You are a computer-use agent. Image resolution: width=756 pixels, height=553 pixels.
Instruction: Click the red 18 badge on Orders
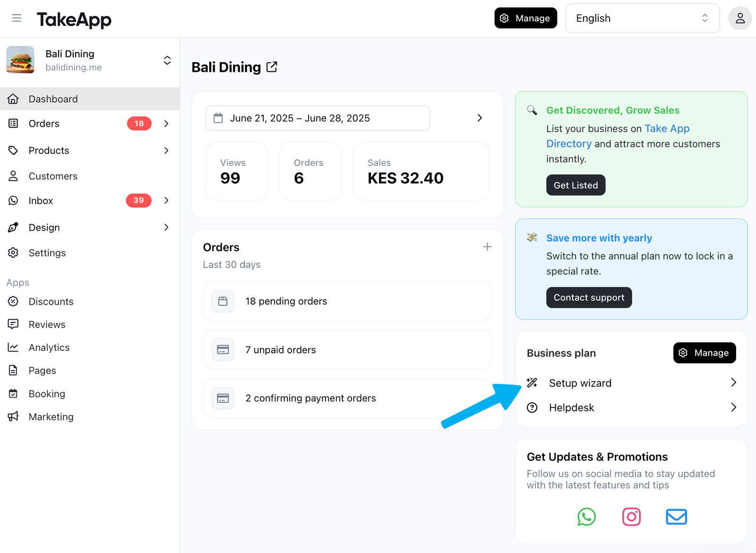click(x=139, y=124)
